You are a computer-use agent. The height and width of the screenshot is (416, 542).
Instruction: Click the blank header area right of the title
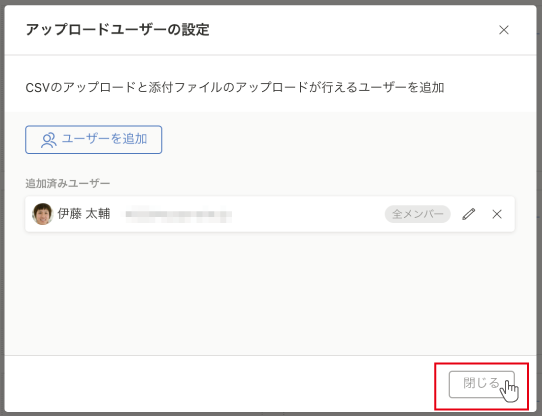click(353, 30)
